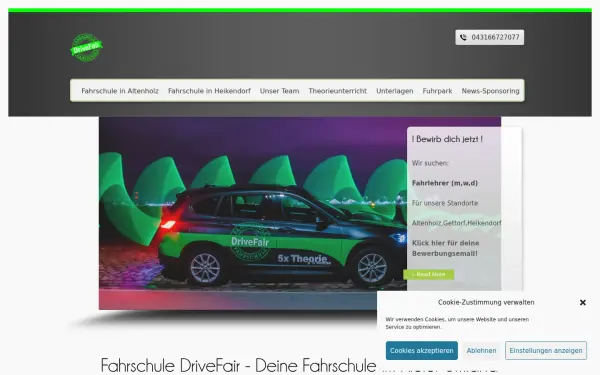This screenshot has width=600, height=375.
Task: Close the cookie consent dialog
Action: [x=582, y=303]
